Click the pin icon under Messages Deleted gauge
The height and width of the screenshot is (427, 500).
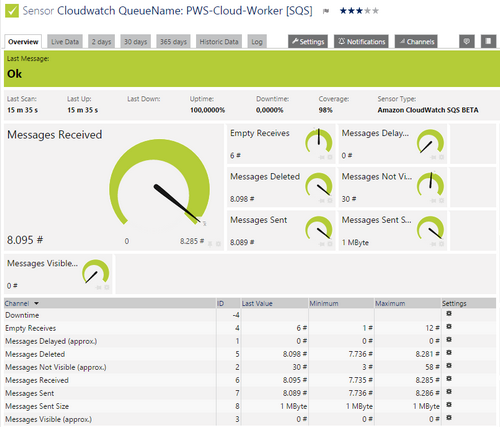point(322,201)
